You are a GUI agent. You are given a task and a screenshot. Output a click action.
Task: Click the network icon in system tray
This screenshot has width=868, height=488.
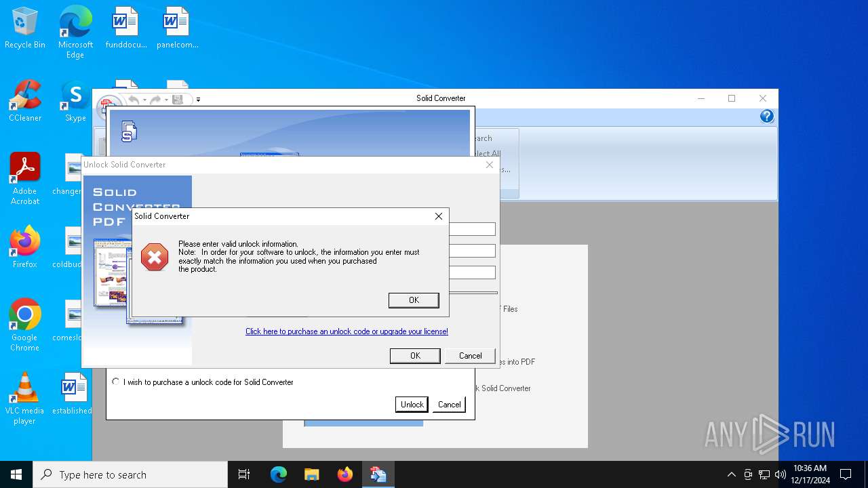[764, 474]
